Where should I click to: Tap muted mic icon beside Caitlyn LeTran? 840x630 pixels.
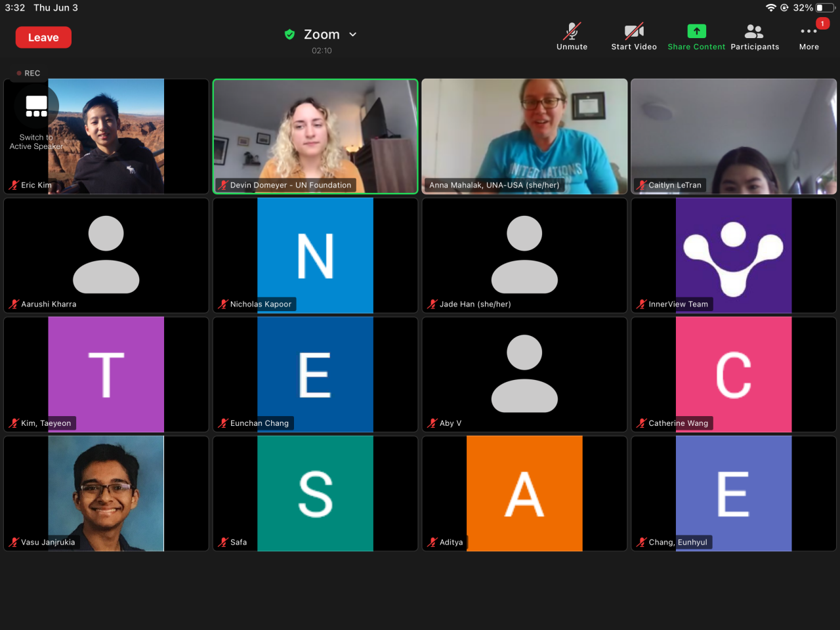642,185
